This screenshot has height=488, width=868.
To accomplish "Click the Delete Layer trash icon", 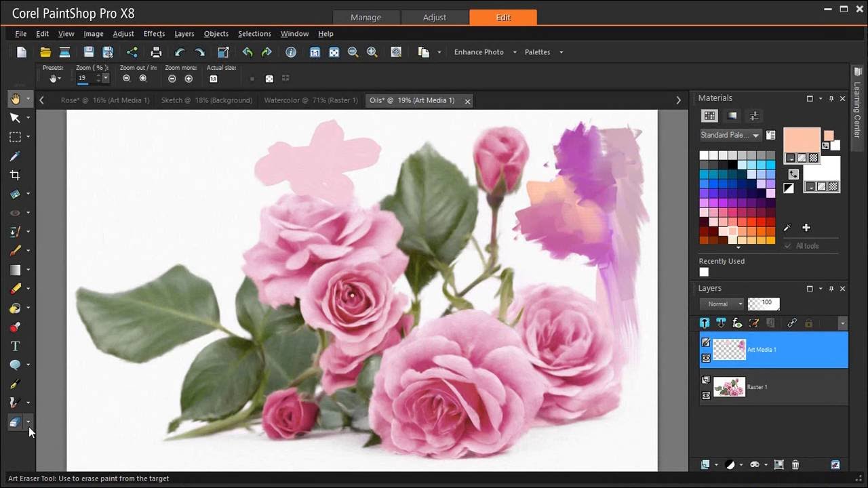I will [795, 465].
